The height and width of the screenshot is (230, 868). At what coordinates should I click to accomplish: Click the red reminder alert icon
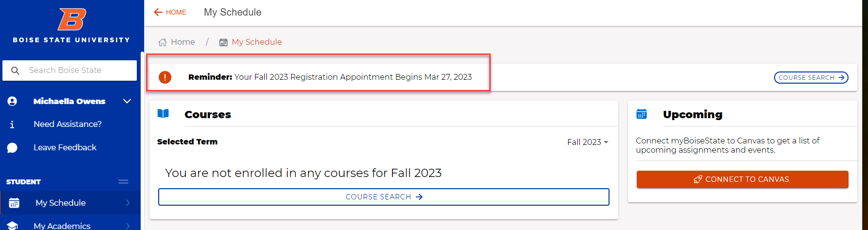click(165, 77)
